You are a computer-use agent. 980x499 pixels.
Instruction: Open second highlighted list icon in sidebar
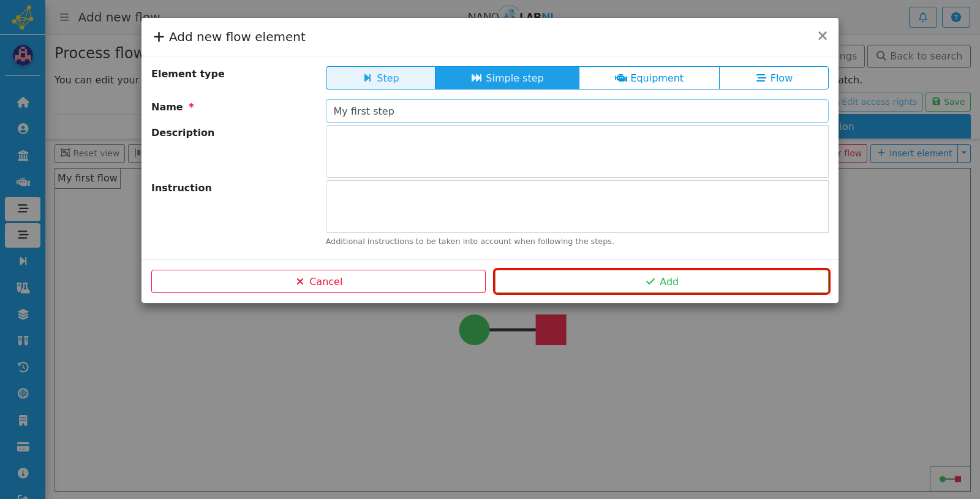23,235
